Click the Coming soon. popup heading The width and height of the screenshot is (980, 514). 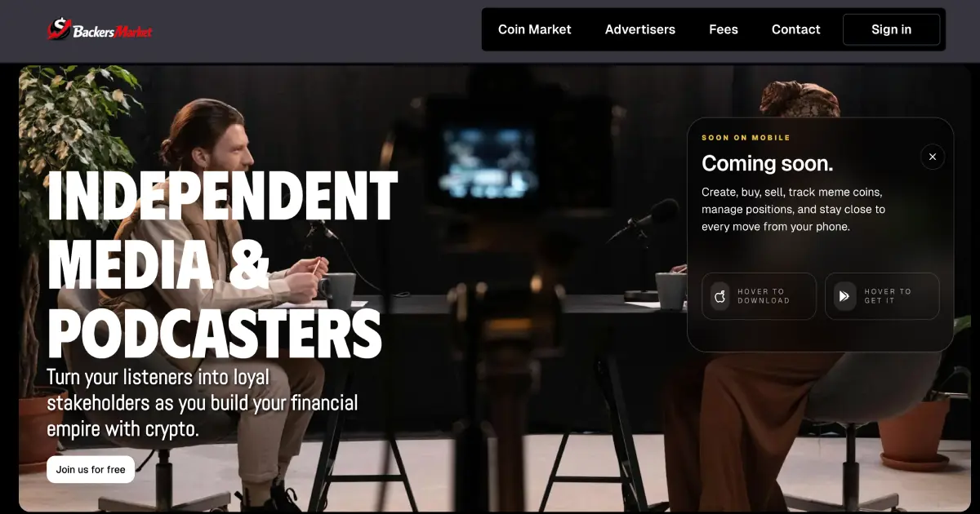click(768, 163)
